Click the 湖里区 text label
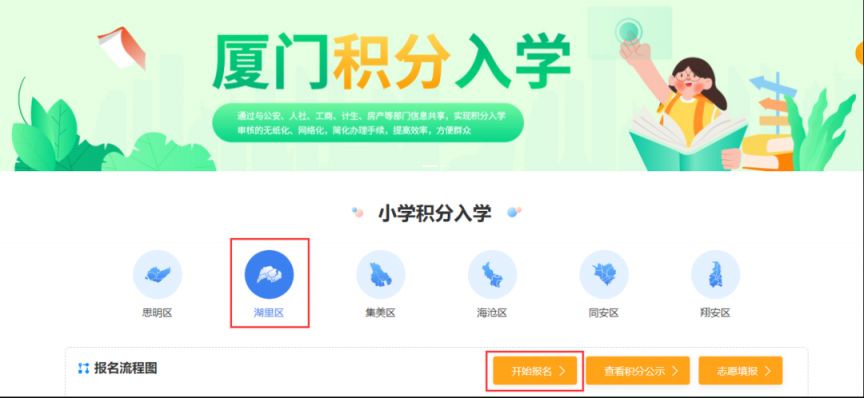Screen dimensions: 864x398 click(x=269, y=313)
